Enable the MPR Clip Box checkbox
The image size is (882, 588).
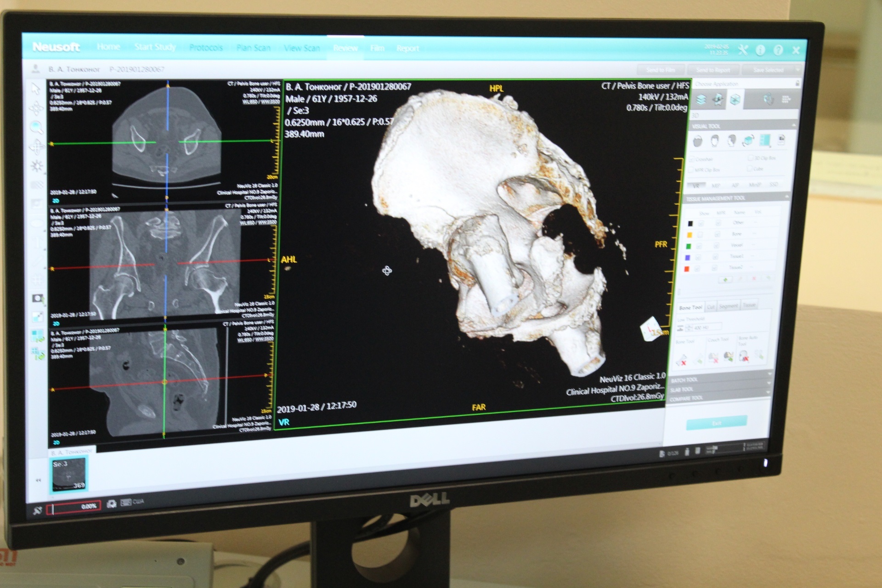click(x=691, y=170)
